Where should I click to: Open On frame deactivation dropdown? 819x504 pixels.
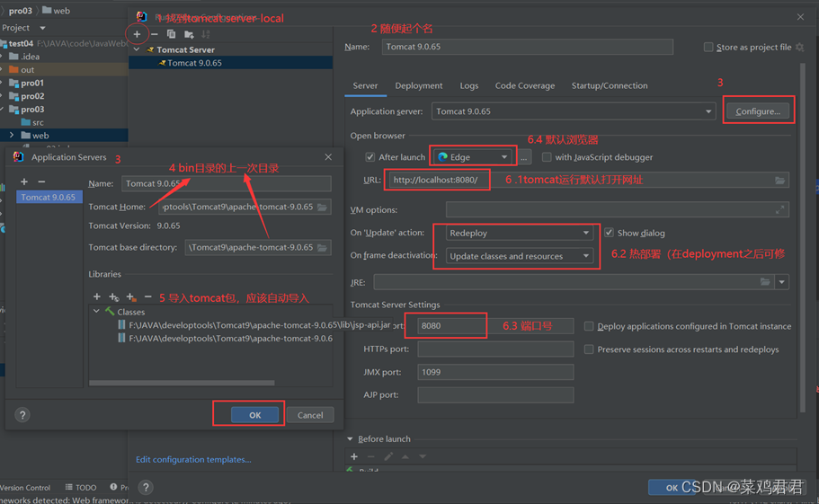[x=520, y=256]
